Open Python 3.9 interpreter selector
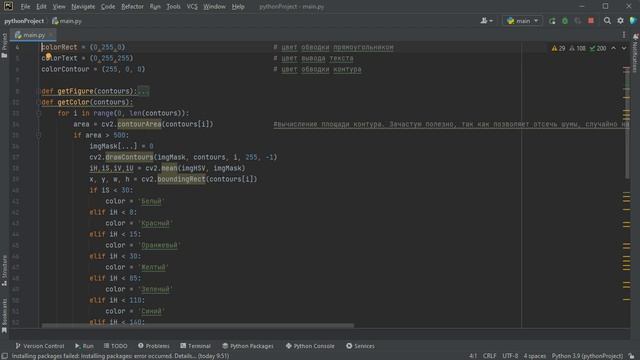This screenshot has width=640, height=360. click(x=587, y=356)
